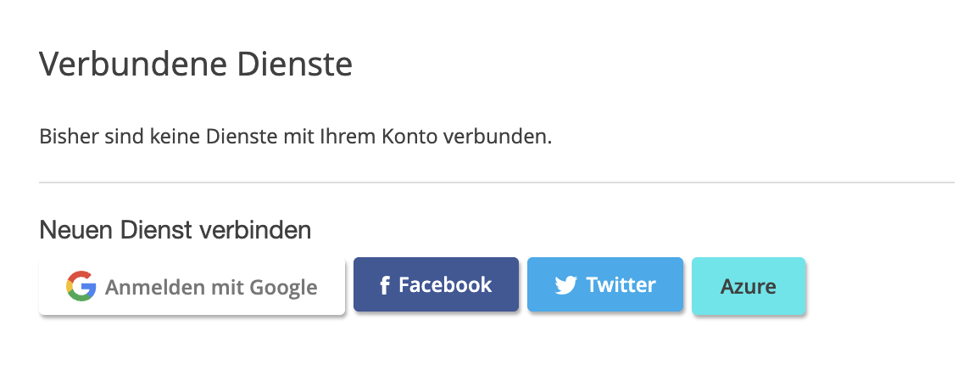Select the 'Azure' text on turquoise button
This screenshot has height=365, width=980.
pyautogui.click(x=748, y=286)
